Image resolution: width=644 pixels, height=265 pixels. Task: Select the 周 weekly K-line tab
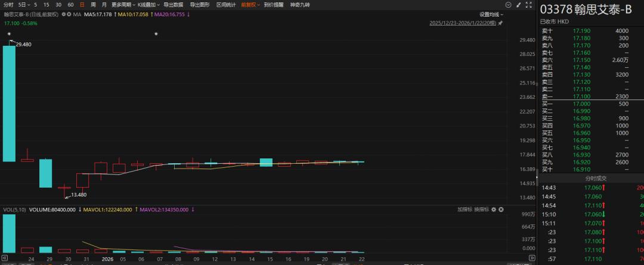coord(93,5)
